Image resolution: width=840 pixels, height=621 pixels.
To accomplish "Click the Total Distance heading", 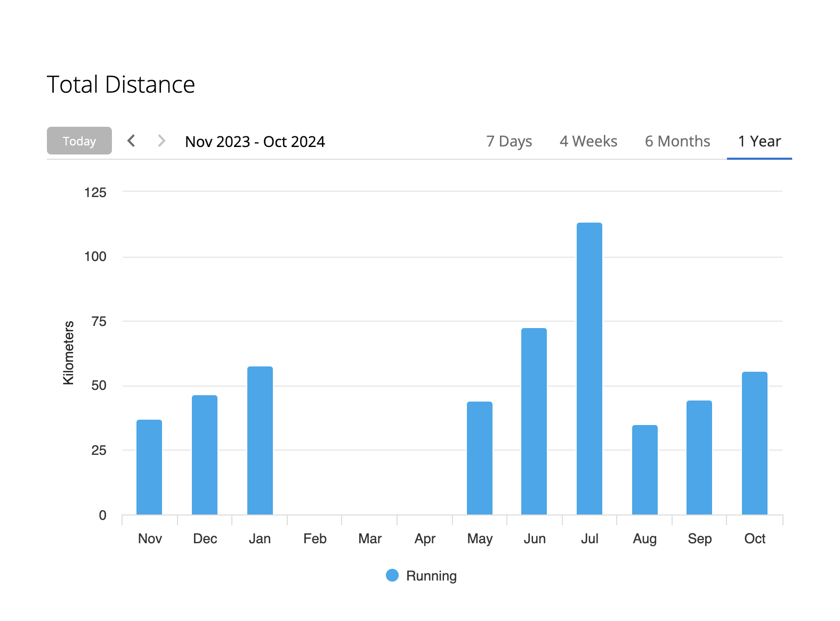I will click(x=121, y=85).
